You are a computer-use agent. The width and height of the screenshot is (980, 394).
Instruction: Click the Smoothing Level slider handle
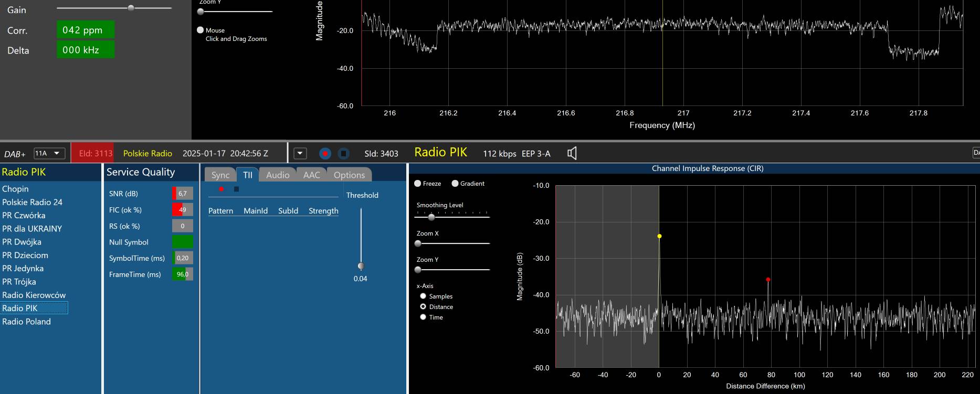(x=431, y=217)
